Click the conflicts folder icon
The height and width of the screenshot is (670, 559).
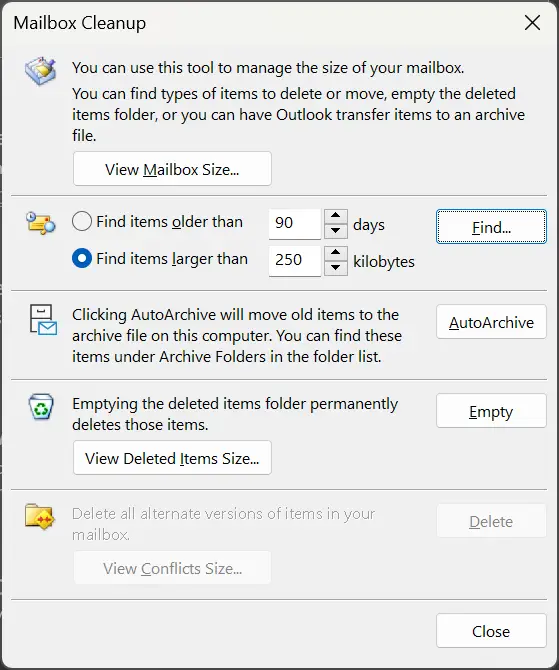coord(40,517)
